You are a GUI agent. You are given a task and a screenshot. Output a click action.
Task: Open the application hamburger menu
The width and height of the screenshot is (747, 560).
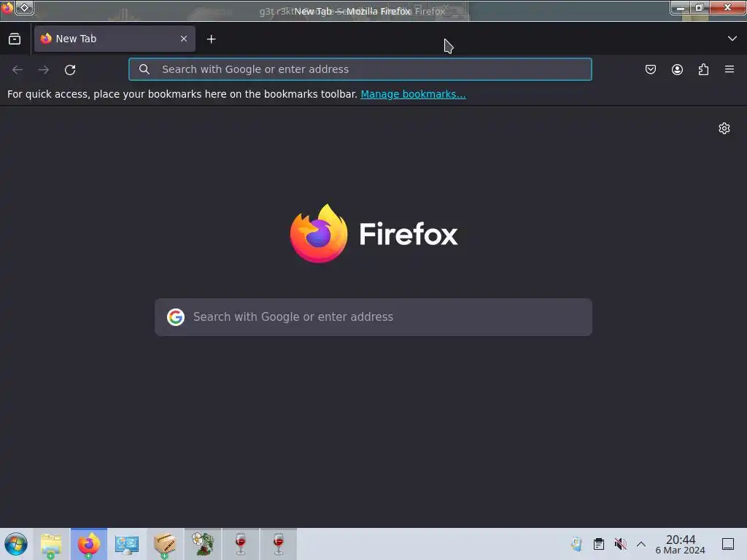tap(729, 69)
